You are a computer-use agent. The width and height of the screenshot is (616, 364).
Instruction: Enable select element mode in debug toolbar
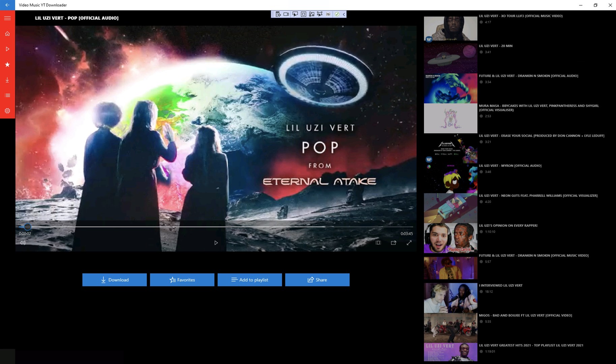[x=295, y=14]
